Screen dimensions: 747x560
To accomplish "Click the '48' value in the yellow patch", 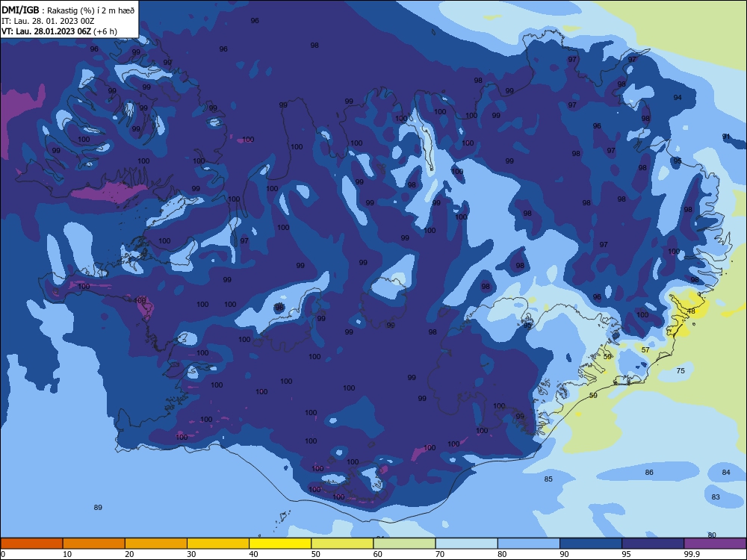I will click(691, 311).
